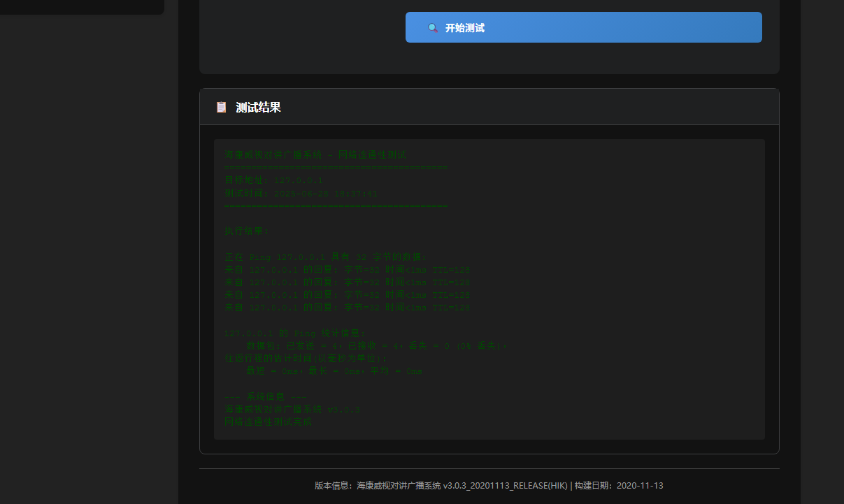844x504 pixels.
Task: Click the 往返行程的估计时间 line
Action: [306, 358]
